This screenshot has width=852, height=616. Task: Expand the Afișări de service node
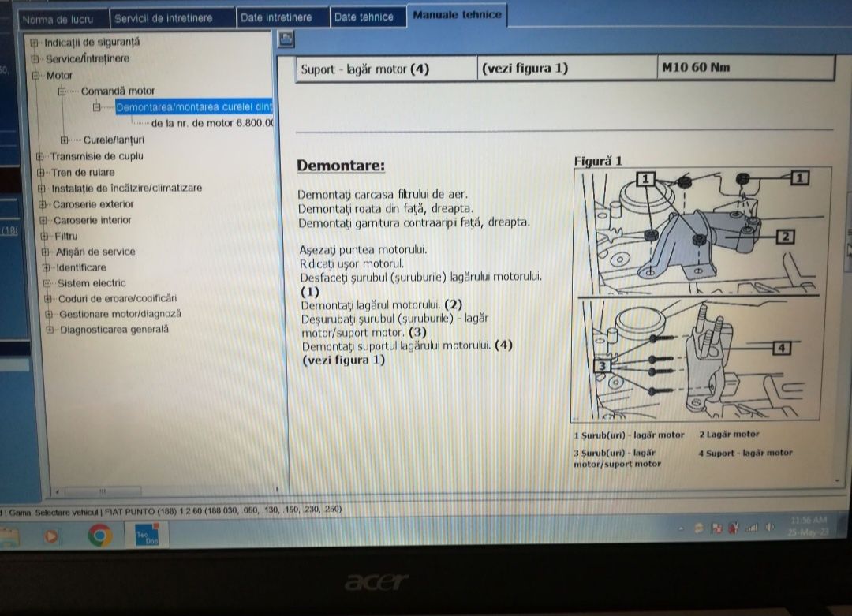click(46, 252)
